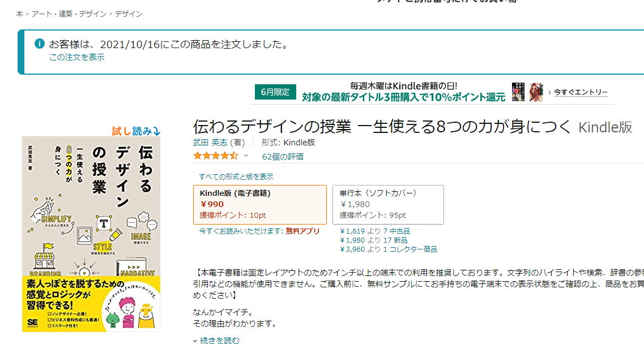
Task: View 17 new offers from ¥1,980
Action: [373, 240]
